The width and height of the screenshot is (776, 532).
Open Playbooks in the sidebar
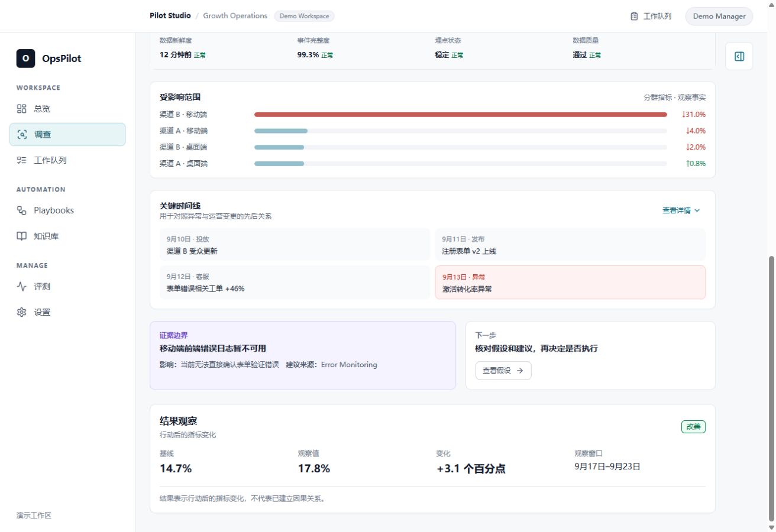[x=67, y=210]
